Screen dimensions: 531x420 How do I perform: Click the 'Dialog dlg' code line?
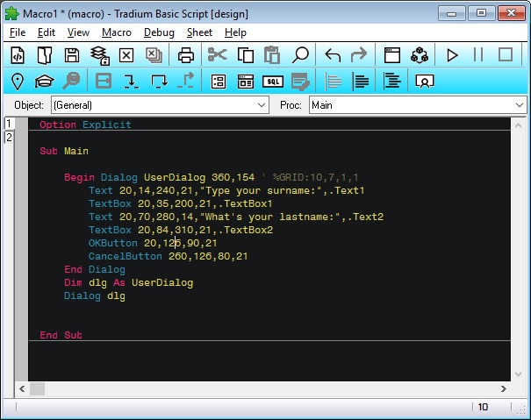coord(94,295)
